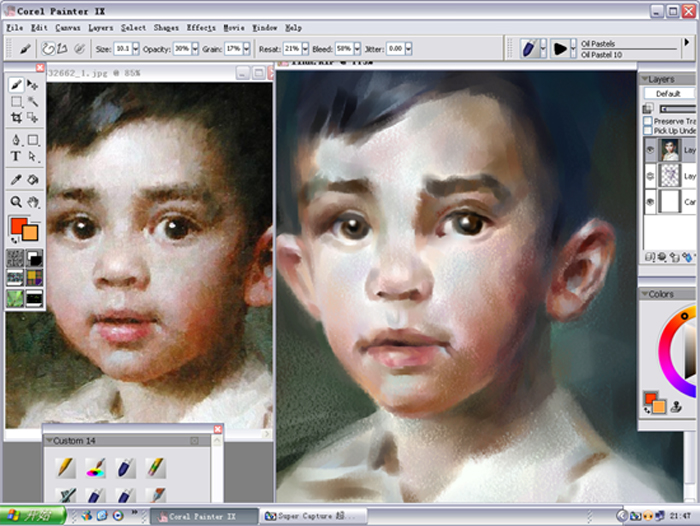Screen dimensions: 700x526
Task: Open the Weave selector in the toolbox
Action: (34, 278)
